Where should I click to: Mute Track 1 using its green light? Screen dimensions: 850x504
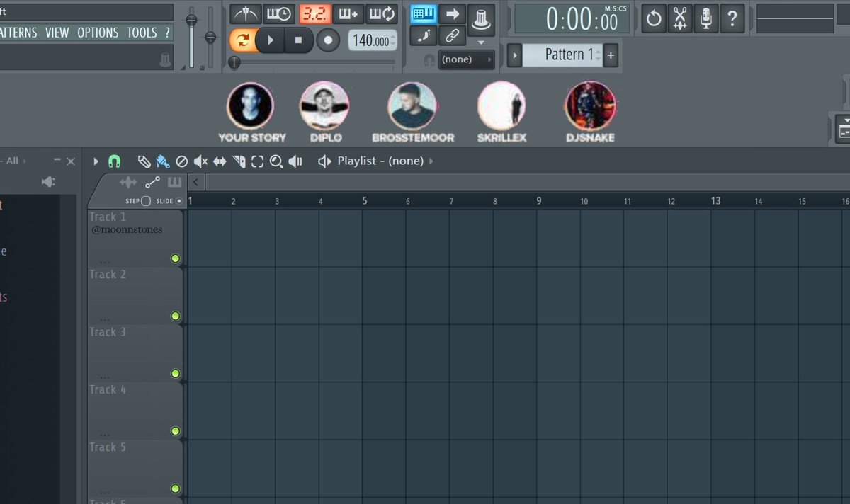tap(176, 258)
